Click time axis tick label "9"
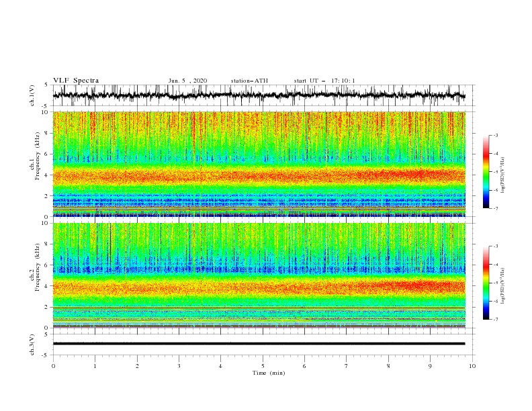This screenshot has width=532, height=411. [430, 366]
